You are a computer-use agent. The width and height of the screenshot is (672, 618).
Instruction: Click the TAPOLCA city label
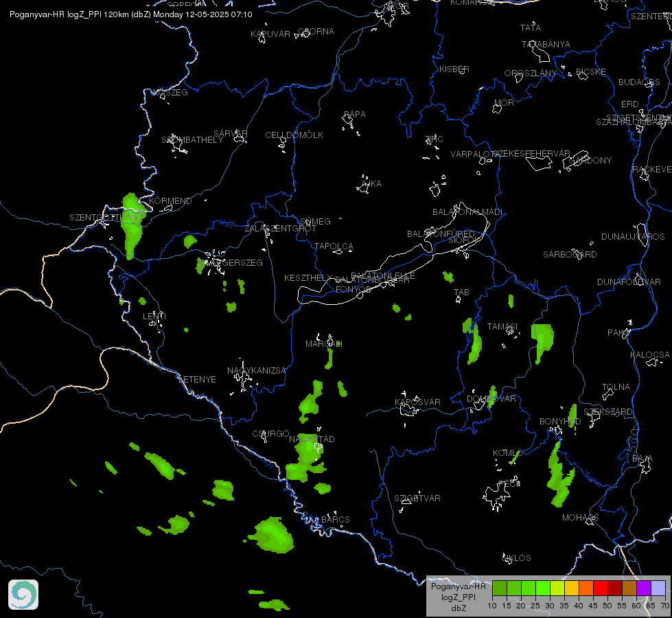pos(334,247)
